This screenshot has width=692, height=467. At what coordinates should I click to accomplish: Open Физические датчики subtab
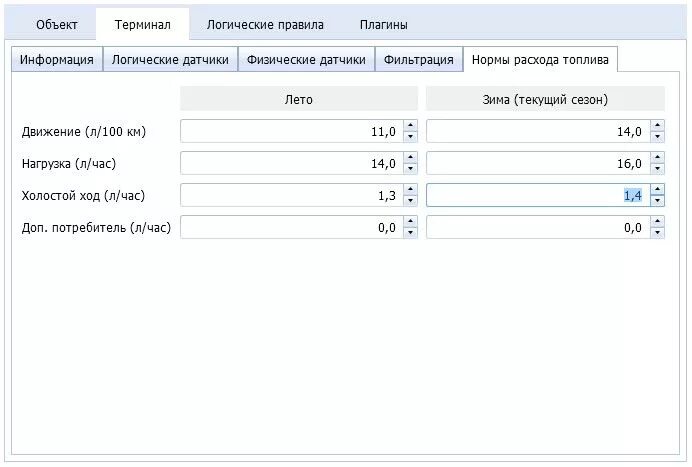306,59
